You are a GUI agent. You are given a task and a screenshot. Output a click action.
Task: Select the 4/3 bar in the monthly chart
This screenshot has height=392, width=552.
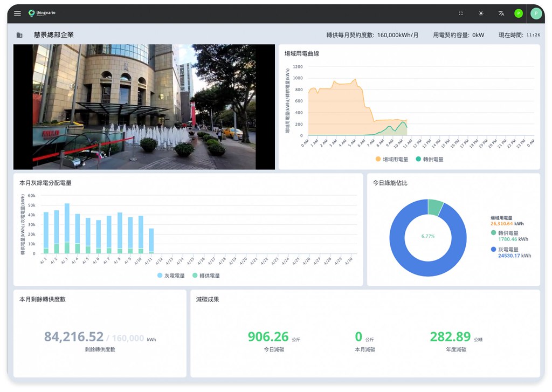point(67,228)
